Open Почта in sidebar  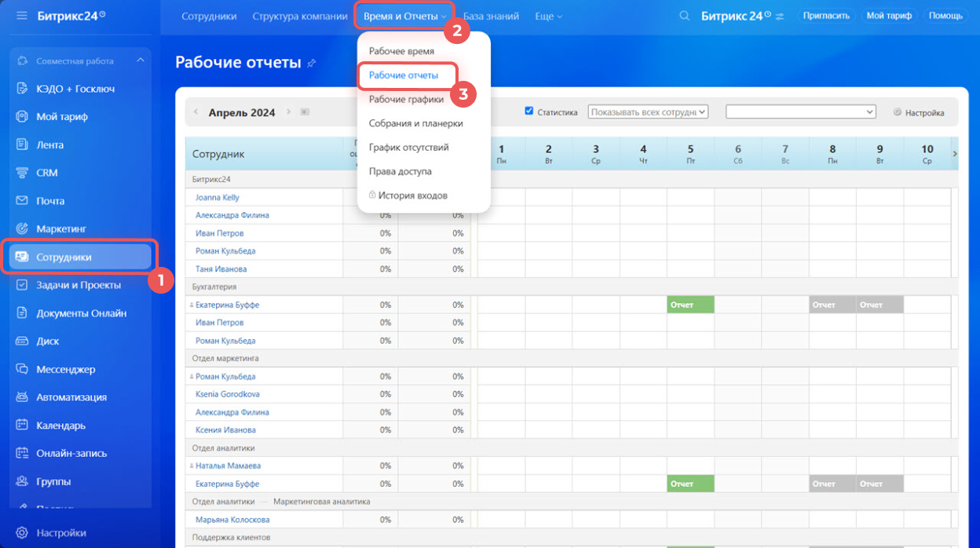coord(50,201)
